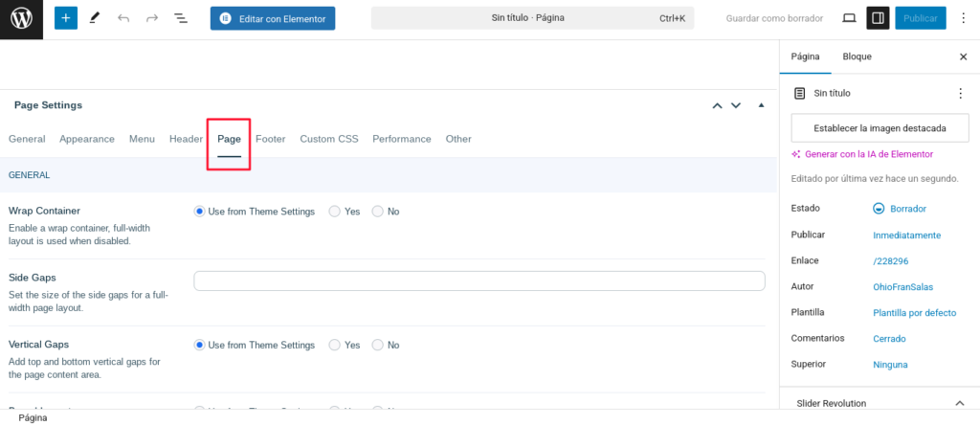
Task: Change author OhioFranSalas
Action: point(903,287)
